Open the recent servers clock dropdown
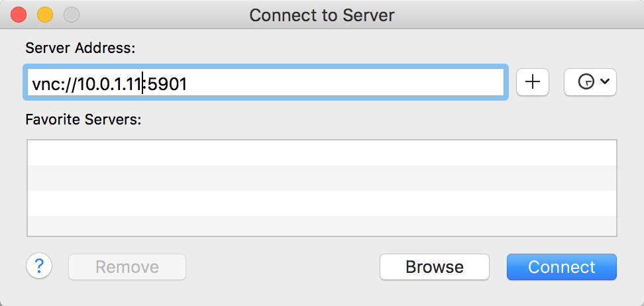 click(x=590, y=82)
